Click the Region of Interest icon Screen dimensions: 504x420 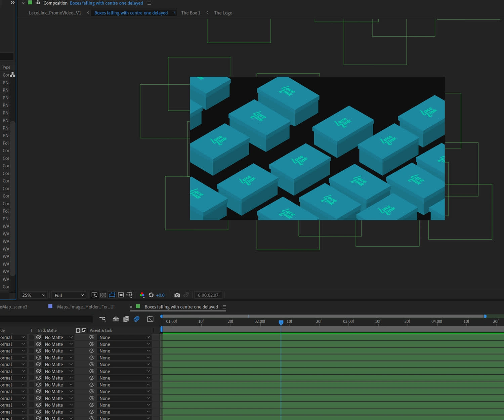(x=121, y=295)
